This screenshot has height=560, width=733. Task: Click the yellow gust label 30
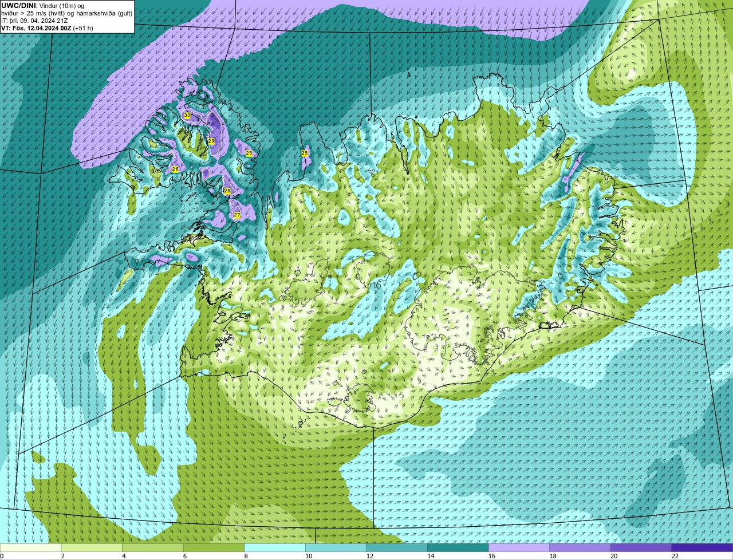(187, 115)
